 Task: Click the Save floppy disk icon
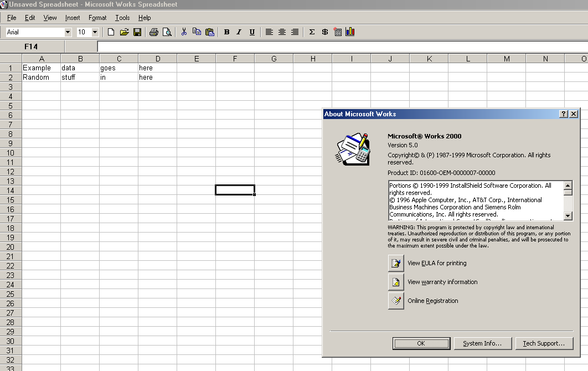[137, 32]
